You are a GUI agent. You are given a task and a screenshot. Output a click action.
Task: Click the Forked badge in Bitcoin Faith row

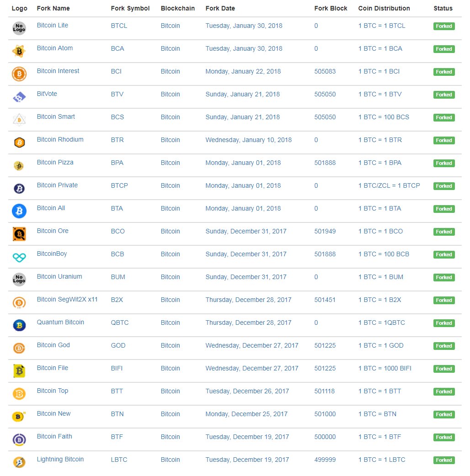(x=444, y=437)
